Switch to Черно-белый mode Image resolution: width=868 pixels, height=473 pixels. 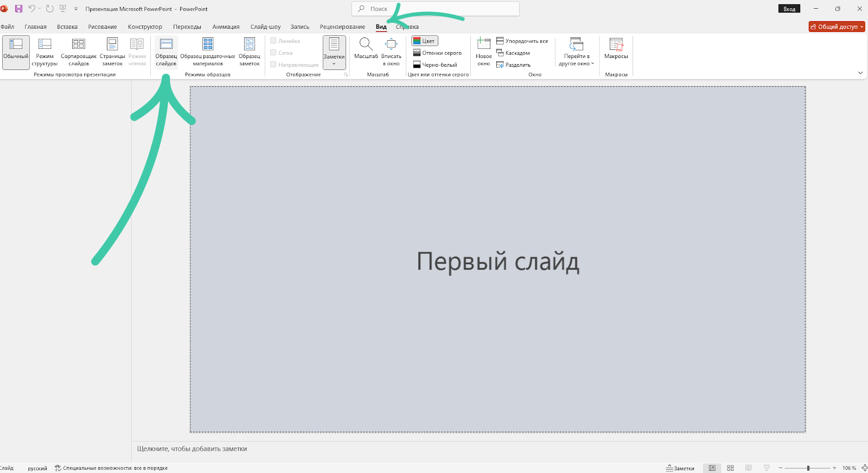[x=435, y=65]
